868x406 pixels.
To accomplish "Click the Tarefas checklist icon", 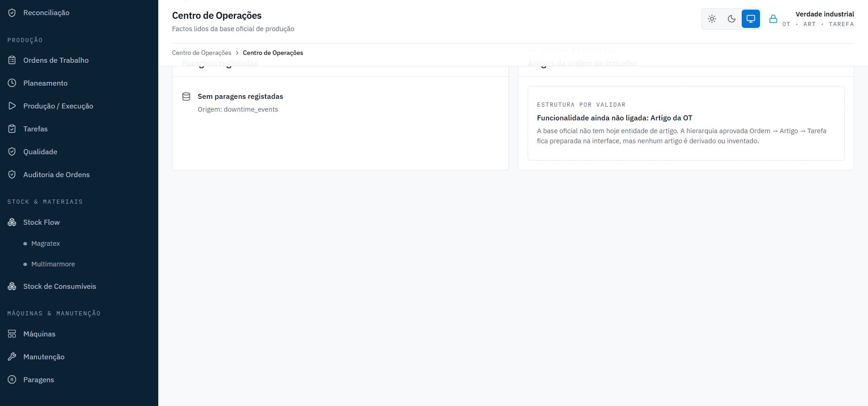I will pyautogui.click(x=12, y=129).
